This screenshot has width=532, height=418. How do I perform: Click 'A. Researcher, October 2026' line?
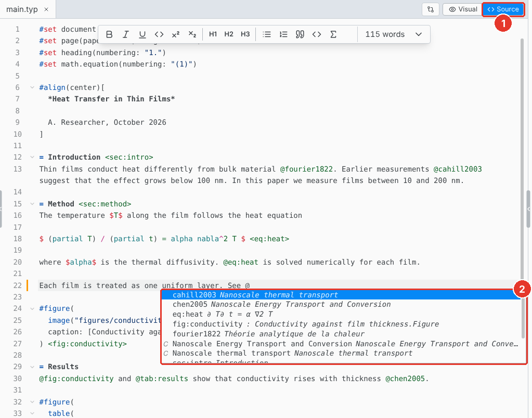pos(107,122)
